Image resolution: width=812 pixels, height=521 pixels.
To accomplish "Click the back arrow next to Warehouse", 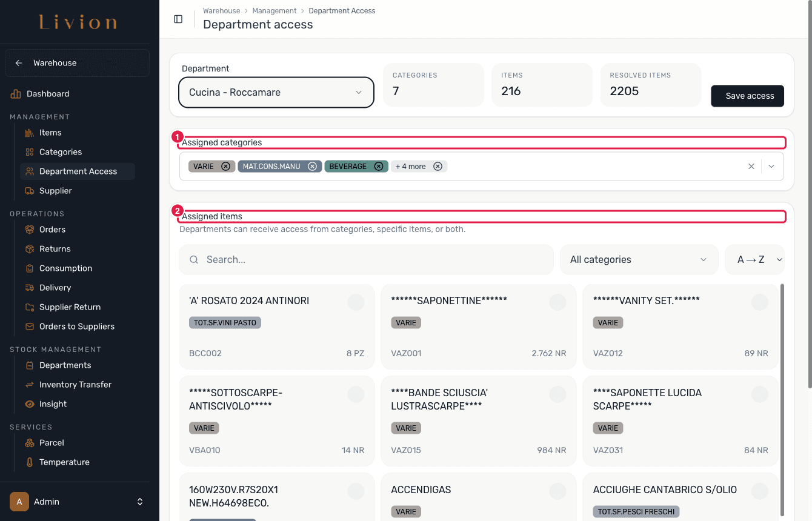I will coord(19,63).
